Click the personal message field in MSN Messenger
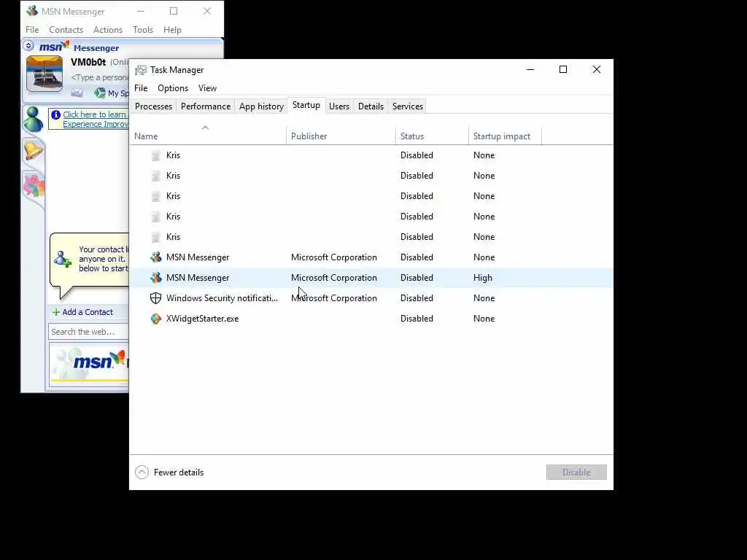The image size is (747, 560). 99,77
